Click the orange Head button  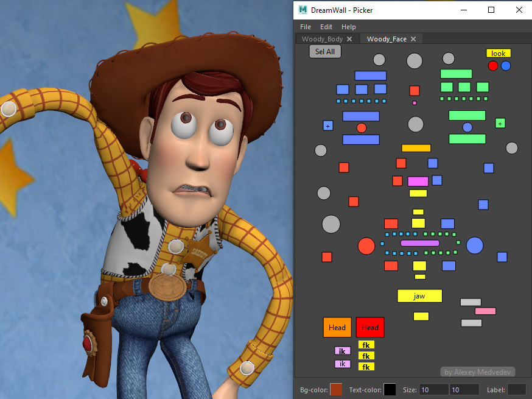pyautogui.click(x=337, y=327)
